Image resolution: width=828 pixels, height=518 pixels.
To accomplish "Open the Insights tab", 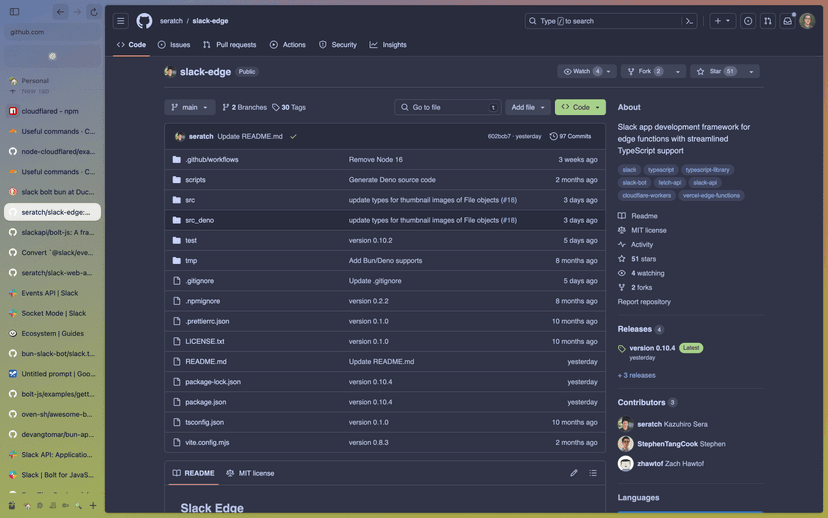I will coord(388,45).
